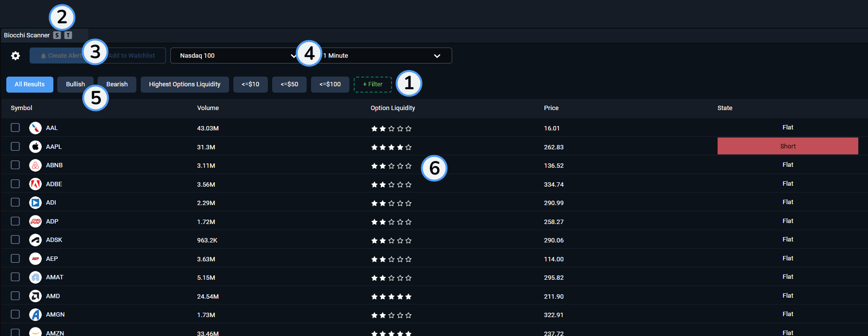868x336 pixels.
Task: Select the Bullish filter tab
Action: pyautogui.click(x=75, y=84)
